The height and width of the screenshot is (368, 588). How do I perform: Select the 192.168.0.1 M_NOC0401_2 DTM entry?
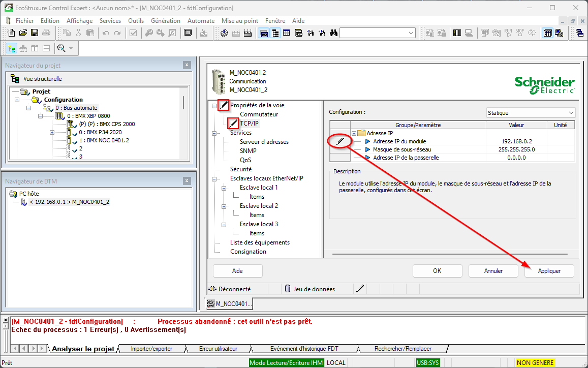(x=70, y=202)
